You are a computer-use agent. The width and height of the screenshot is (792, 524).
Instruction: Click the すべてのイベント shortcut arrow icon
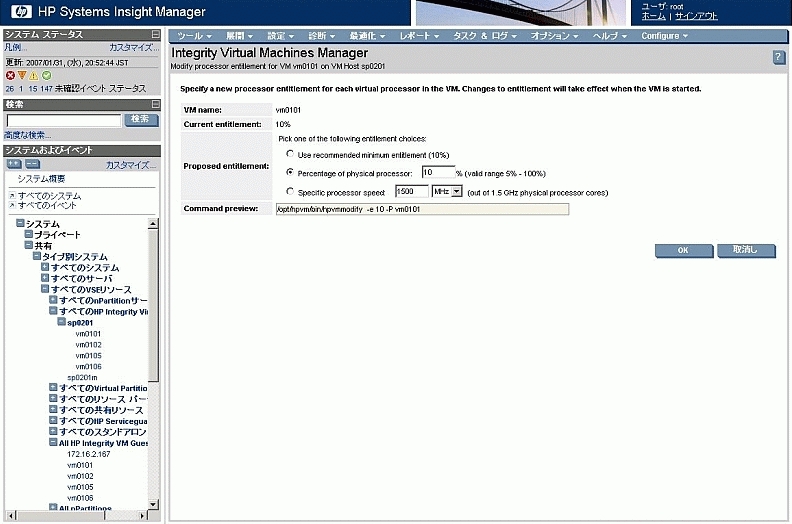coord(12,205)
